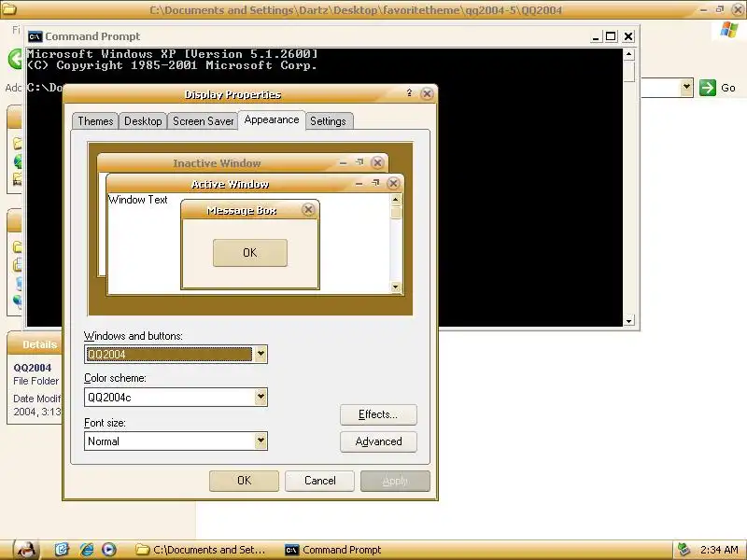Launch Windows Media Player from Quick Launch
This screenshot has height=560, width=747.
click(108, 550)
